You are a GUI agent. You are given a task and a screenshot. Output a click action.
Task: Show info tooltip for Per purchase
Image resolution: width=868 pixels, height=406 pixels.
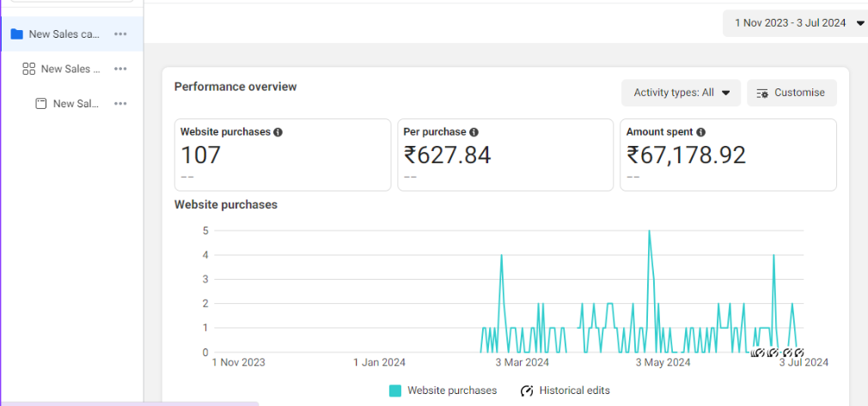tap(474, 132)
